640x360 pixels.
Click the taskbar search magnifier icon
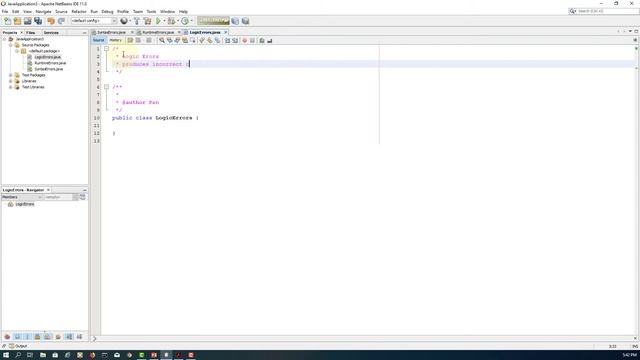point(18,355)
